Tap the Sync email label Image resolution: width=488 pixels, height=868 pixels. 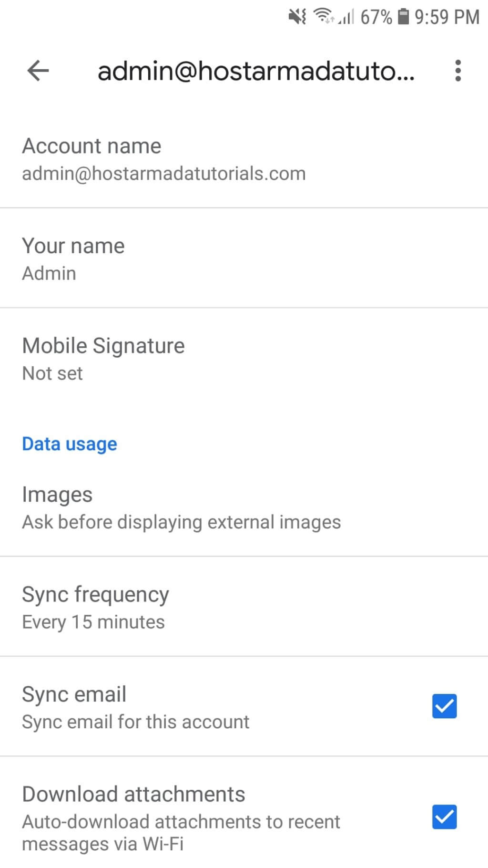coord(74,694)
